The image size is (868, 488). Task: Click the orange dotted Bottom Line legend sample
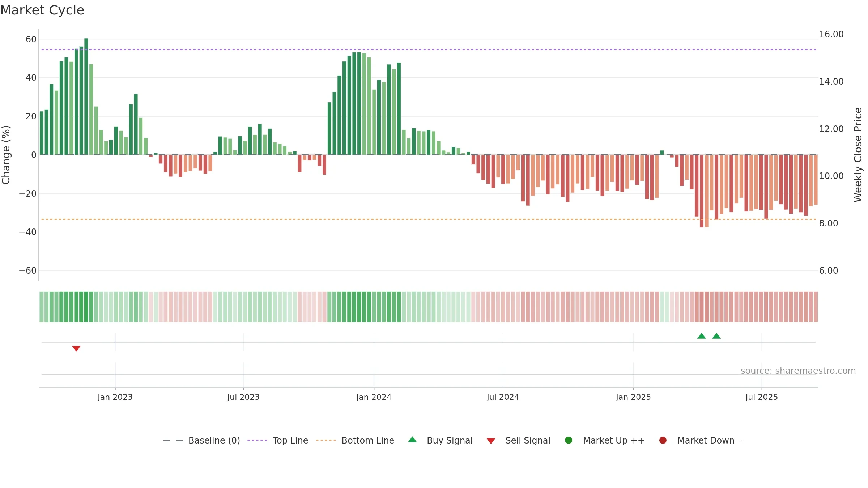[326, 440]
